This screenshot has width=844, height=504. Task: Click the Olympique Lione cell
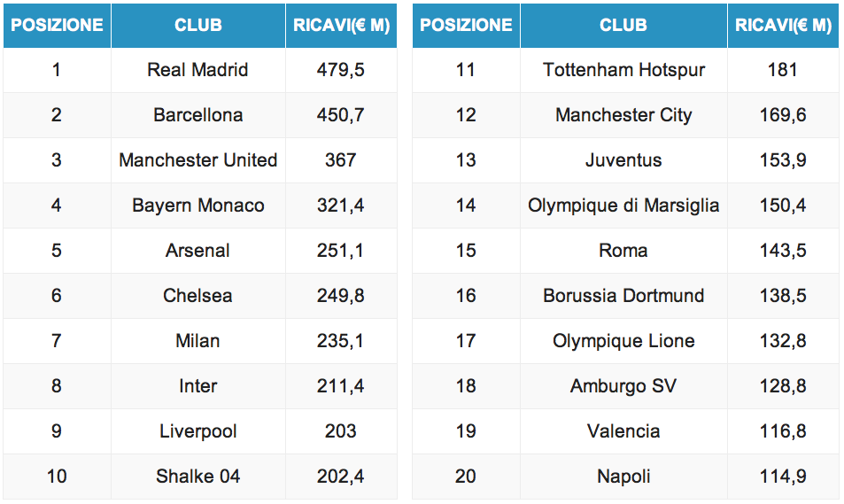pos(623,341)
